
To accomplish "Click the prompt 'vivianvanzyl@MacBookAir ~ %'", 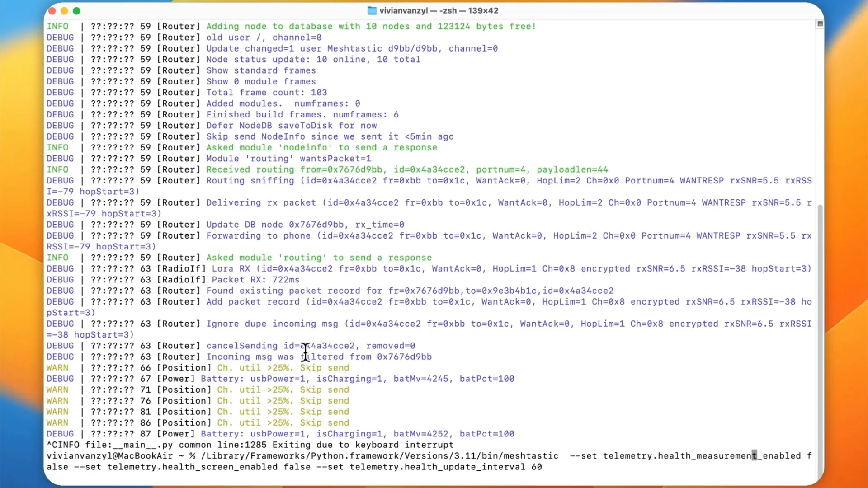I will click(121, 456).
